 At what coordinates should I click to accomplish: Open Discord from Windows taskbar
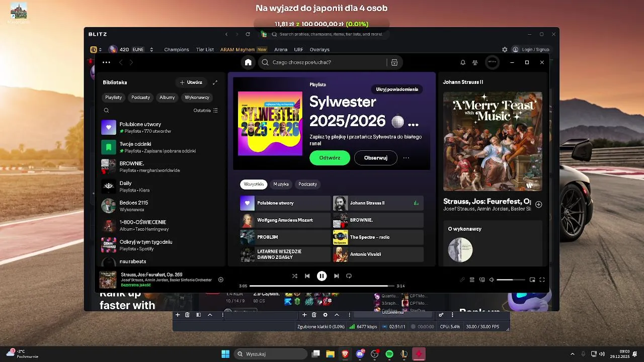pyautogui.click(x=360, y=354)
